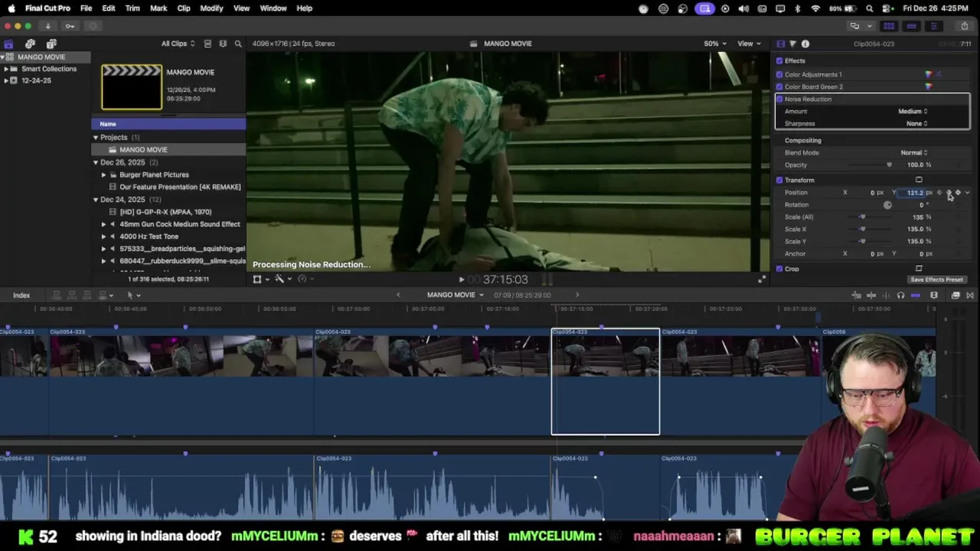Uncheck Color Board Green 2 effect
Viewport: 980px width, 551px height.
pyautogui.click(x=779, y=86)
